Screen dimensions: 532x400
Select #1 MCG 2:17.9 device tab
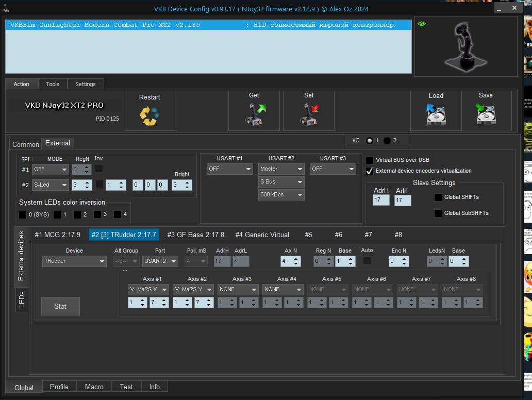[57, 235]
